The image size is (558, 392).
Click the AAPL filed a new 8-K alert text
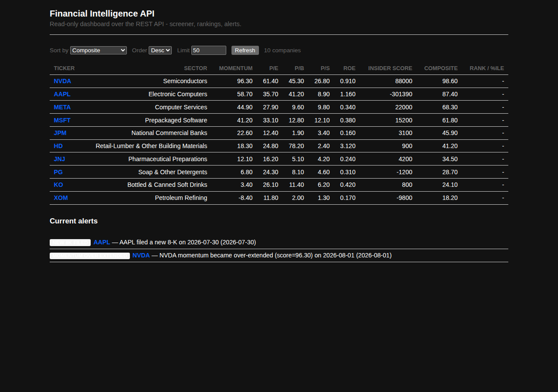[187, 242]
